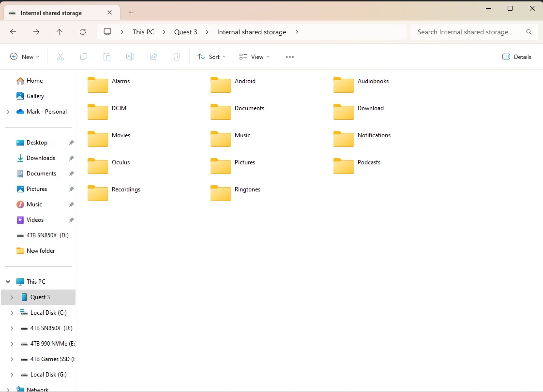
Task: Click the Delete trash can icon
Action: (x=177, y=57)
